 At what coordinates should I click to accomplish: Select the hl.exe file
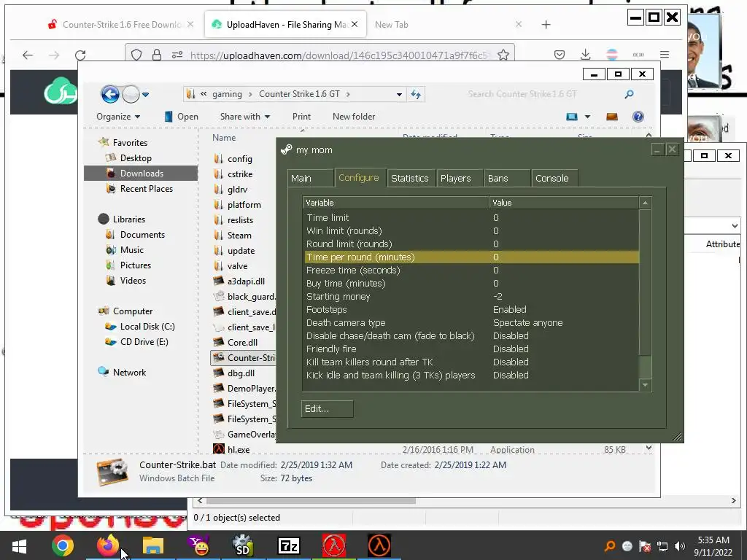coord(239,449)
